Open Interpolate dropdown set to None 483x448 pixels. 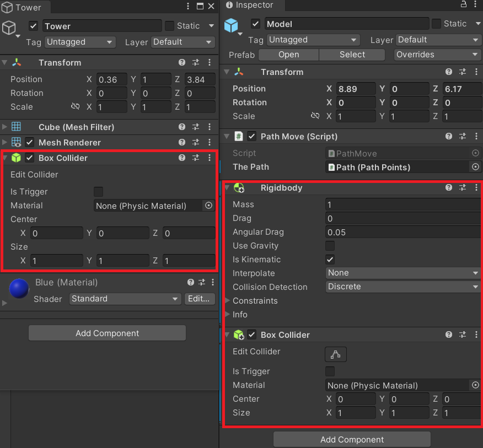pos(403,273)
